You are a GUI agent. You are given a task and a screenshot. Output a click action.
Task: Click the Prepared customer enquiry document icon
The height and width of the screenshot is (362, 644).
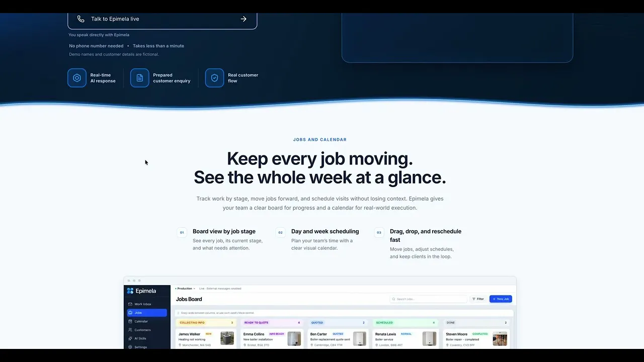140,78
